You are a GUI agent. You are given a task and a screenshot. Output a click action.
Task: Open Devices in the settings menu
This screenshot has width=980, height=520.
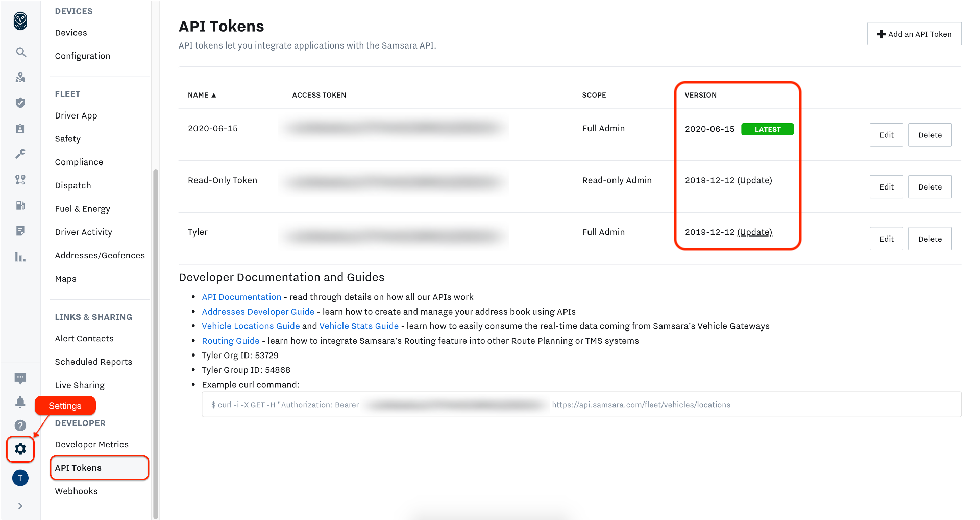click(71, 33)
